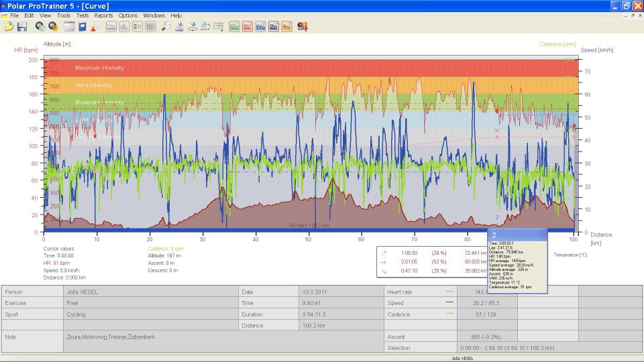Open the blue diary book icon
The height and width of the screenshot is (362, 644).
(83, 27)
